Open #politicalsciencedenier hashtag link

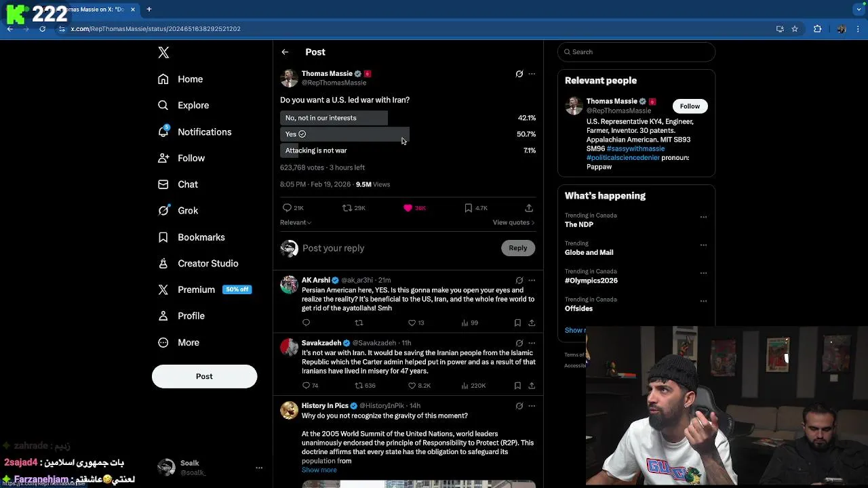(x=623, y=157)
